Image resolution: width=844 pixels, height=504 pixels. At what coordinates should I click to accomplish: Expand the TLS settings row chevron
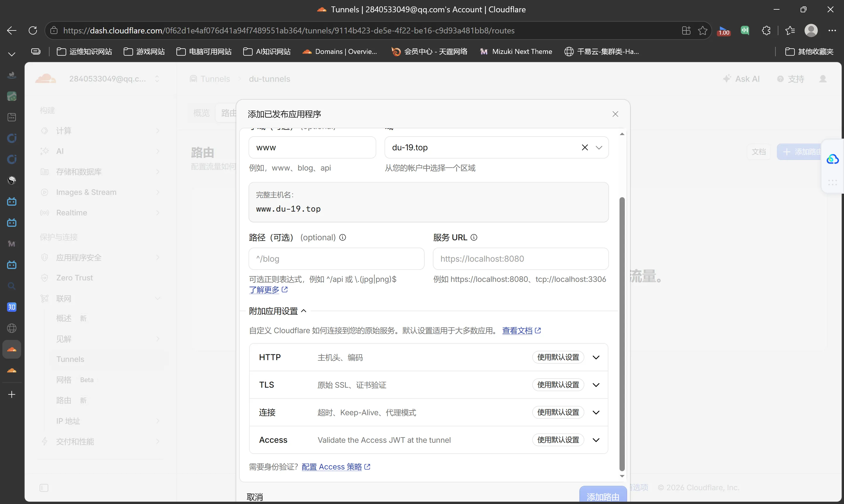(x=596, y=385)
